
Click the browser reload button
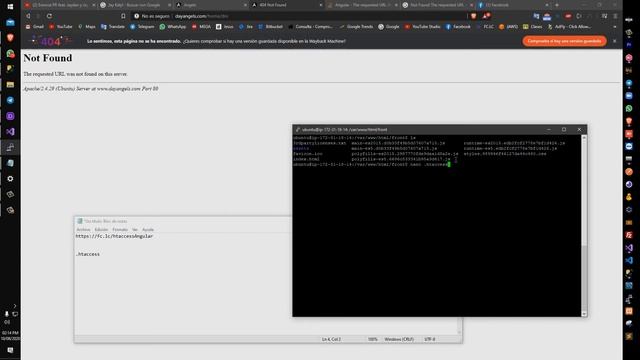tap(49, 16)
